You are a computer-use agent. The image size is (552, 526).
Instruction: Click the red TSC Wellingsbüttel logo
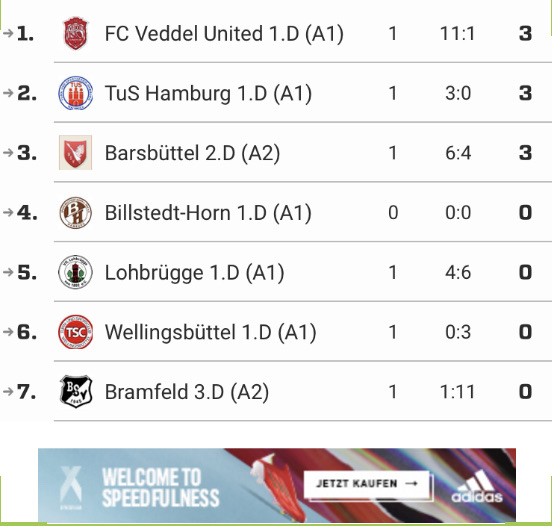(x=75, y=332)
